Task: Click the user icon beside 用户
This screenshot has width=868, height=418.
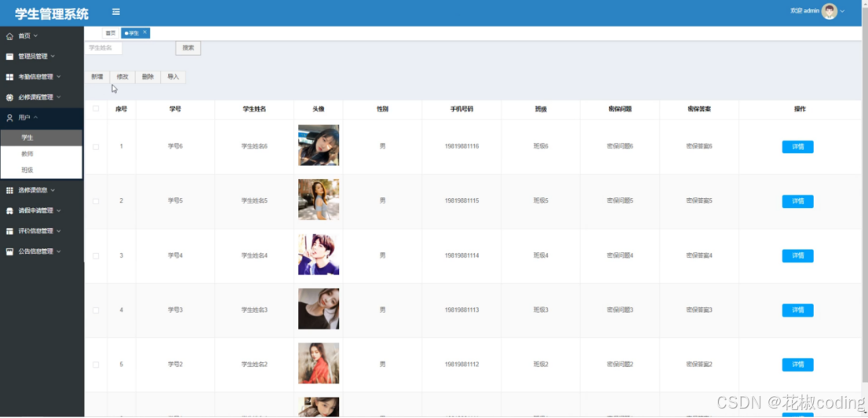Action: [x=9, y=118]
